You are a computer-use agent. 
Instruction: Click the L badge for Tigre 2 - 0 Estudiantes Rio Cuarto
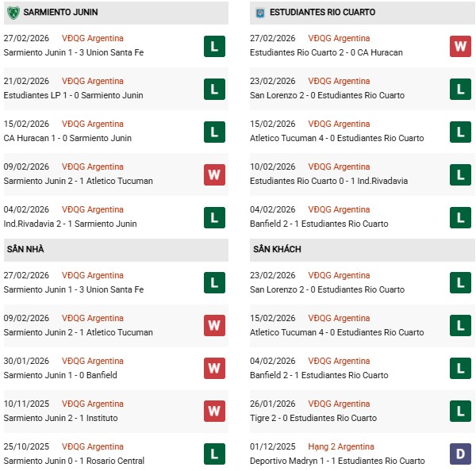tap(461, 412)
